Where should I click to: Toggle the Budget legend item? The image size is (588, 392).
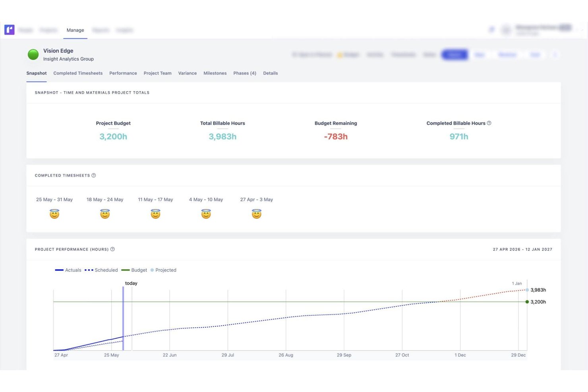pos(134,270)
